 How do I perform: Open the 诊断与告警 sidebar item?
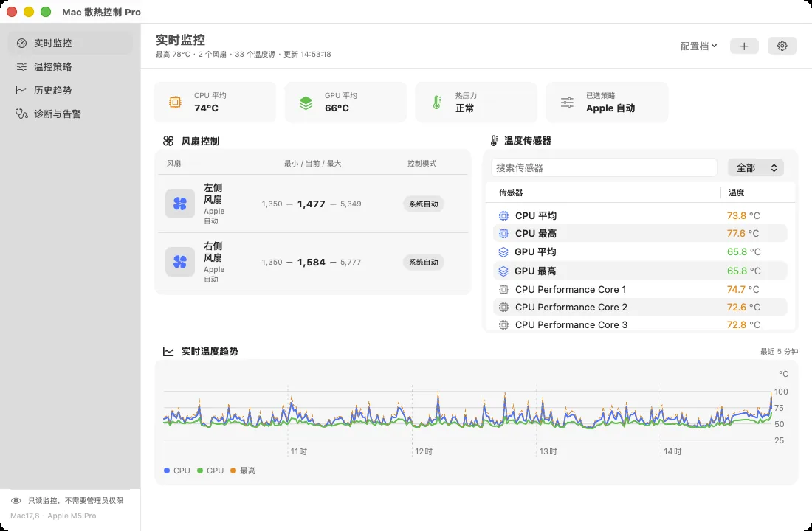pos(70,114)
